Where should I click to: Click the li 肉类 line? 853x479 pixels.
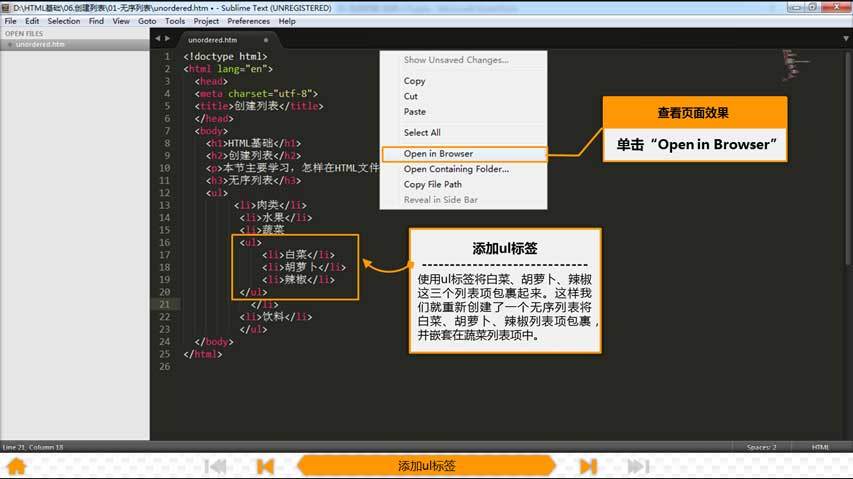270,205
